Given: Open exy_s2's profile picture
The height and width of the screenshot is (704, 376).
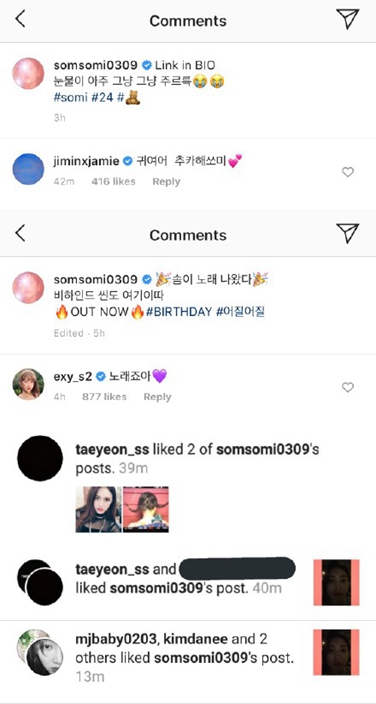Looking at the screenshot, I should [x=28, y=384].
